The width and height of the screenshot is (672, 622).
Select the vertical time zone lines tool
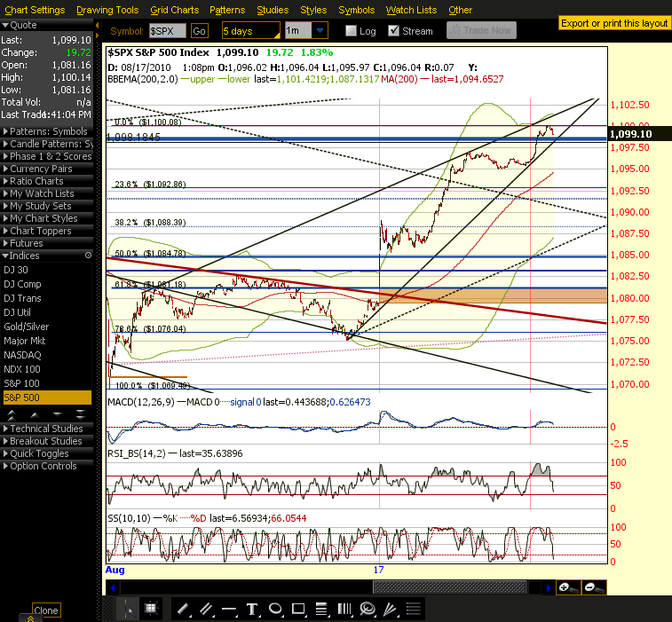(344, 610)
